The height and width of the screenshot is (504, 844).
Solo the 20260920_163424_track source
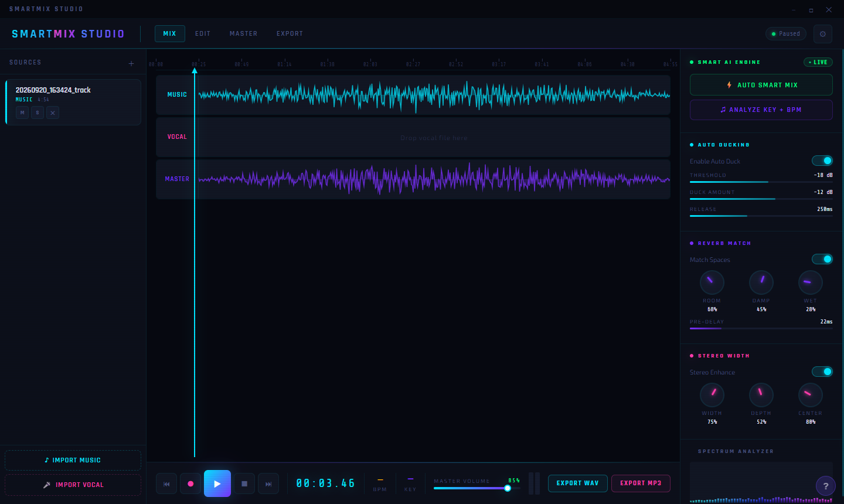point(38,113)
